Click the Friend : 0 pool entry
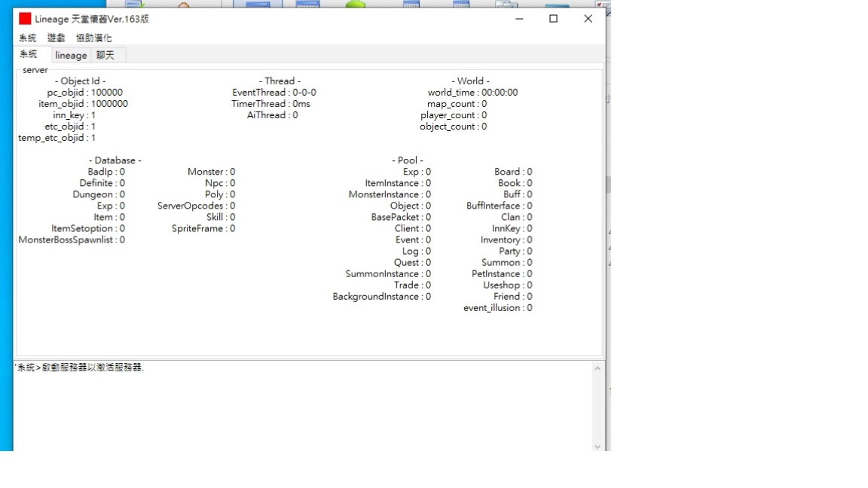The image size is (868, 488). (513, 297)
